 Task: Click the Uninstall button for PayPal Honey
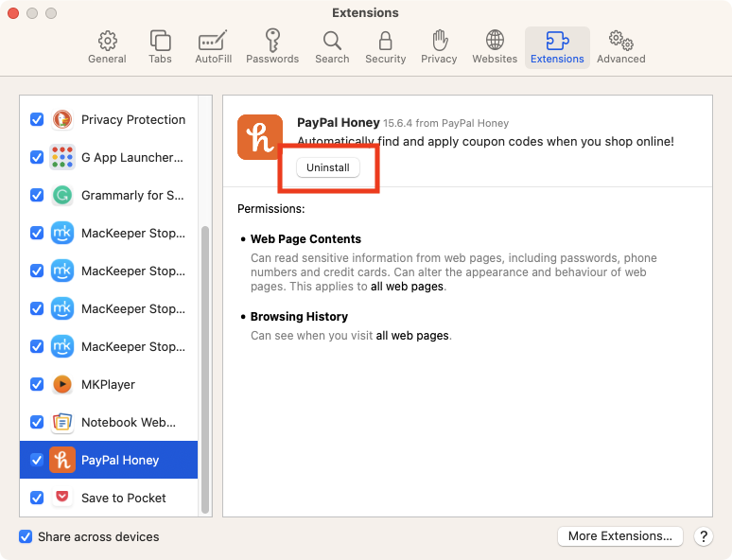point(328,167)
